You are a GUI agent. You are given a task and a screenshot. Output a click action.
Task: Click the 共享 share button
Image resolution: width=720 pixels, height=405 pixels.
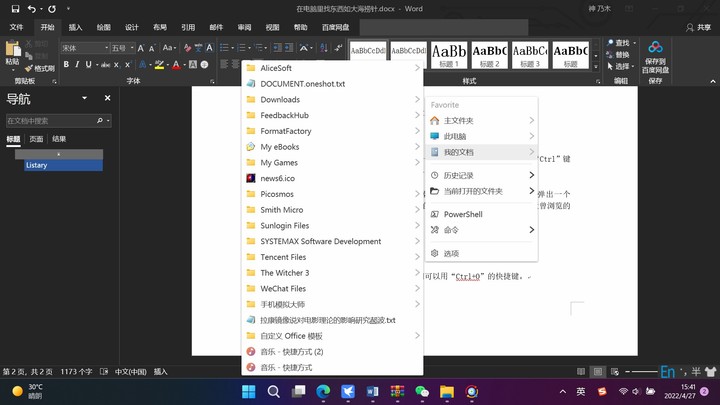[698, 27]
